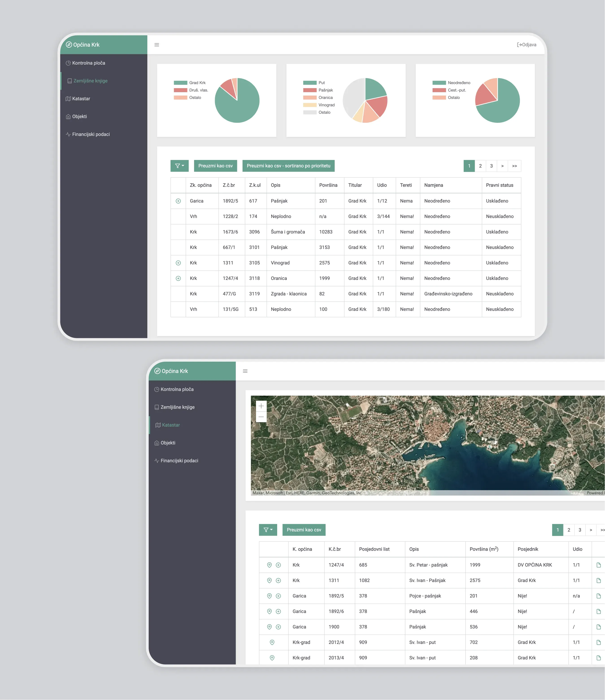Click the location pin for Krk-grad 2012/4

click(x=272, y=642)
